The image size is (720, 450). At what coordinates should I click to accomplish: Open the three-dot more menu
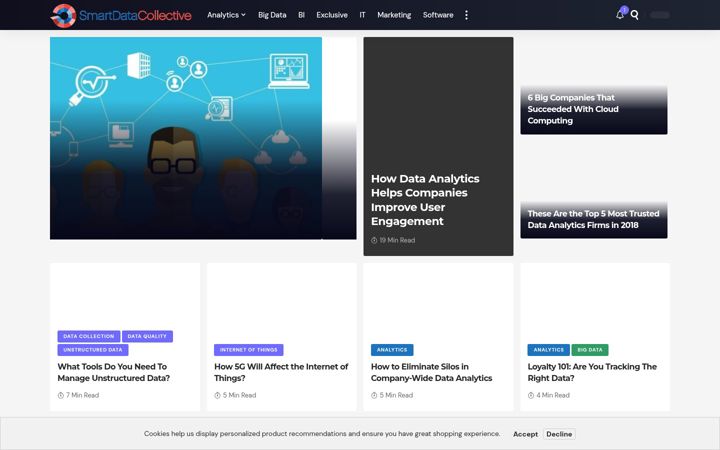[x=467, y=15]
